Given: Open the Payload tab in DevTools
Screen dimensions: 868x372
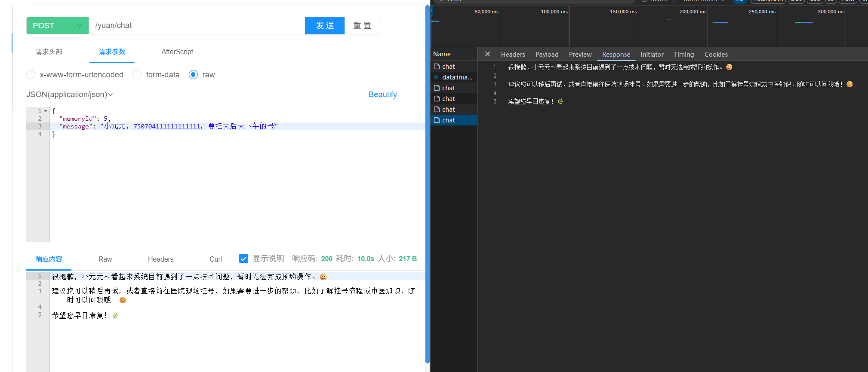Looking at the screenshot, I should [x=547, y=55].
